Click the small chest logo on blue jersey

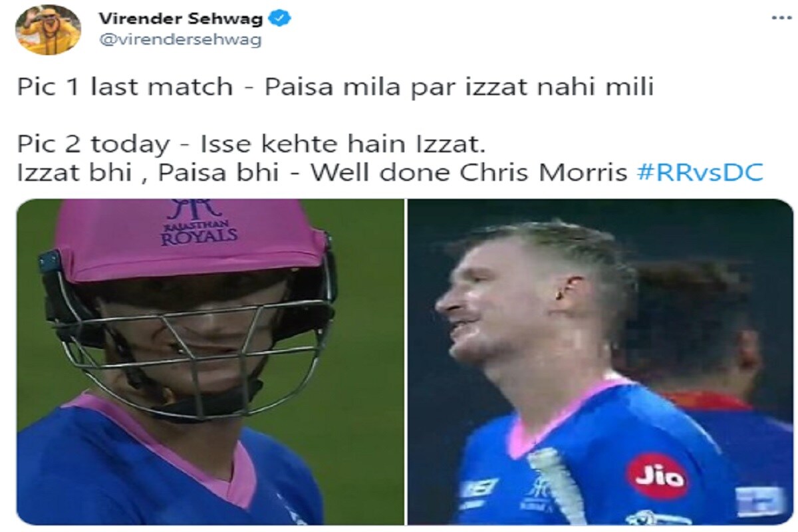(x=537, y=494)
